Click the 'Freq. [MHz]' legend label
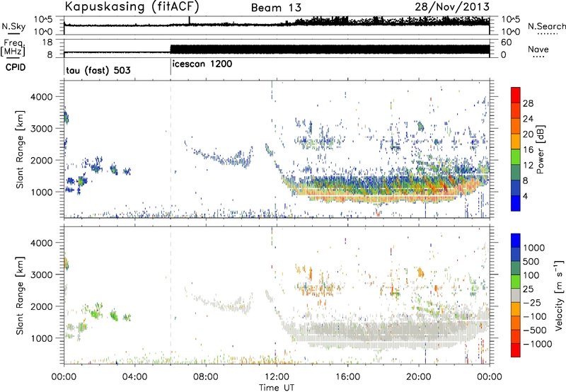This screenshot has height=392, width=566. coord(13,47)
